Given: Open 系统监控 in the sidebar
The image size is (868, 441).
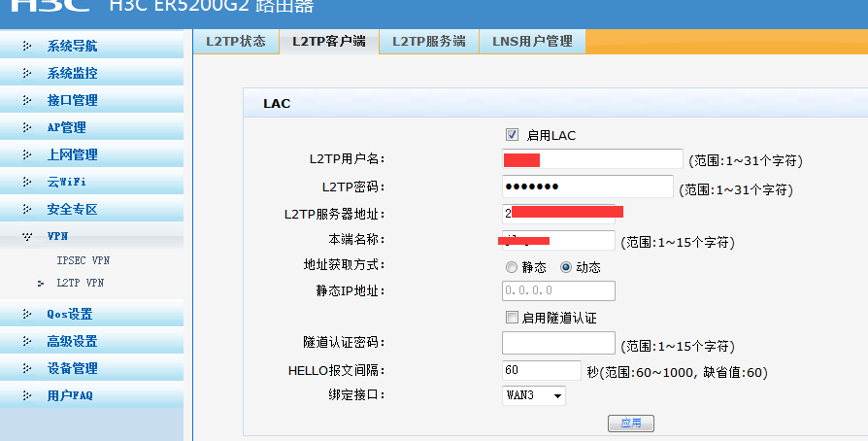Looking at the screenshot, I should (x=72, y=73).
